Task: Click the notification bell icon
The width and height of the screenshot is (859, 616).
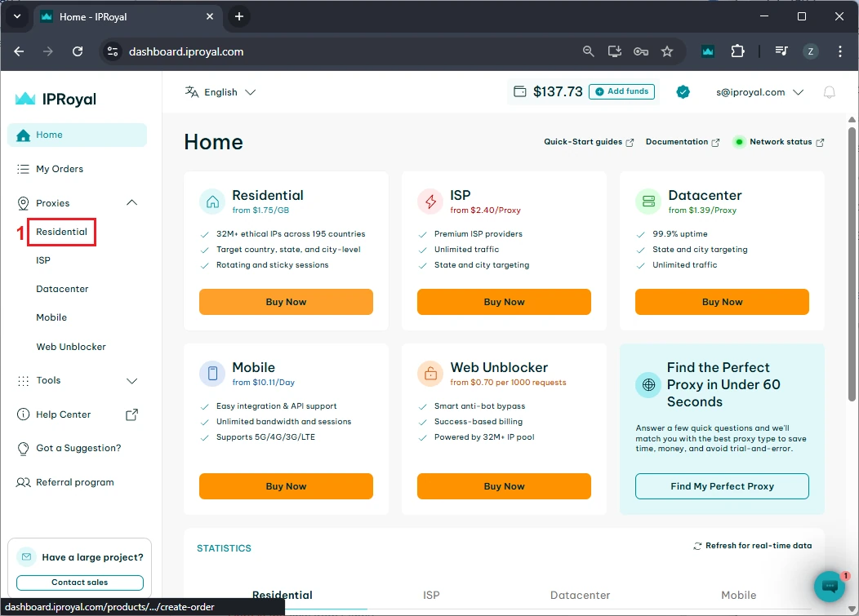Action: (829, 92)
